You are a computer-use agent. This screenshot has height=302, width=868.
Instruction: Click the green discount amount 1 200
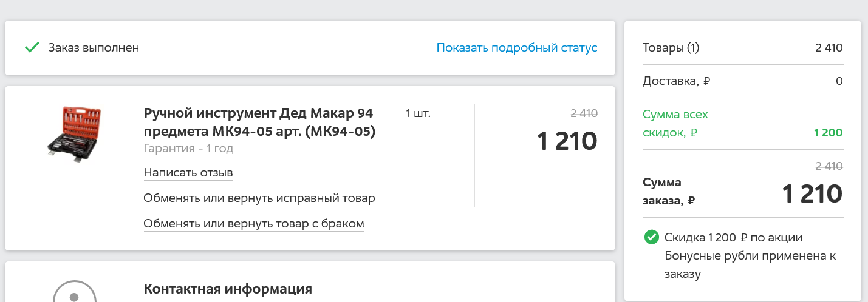pos(828,133)
